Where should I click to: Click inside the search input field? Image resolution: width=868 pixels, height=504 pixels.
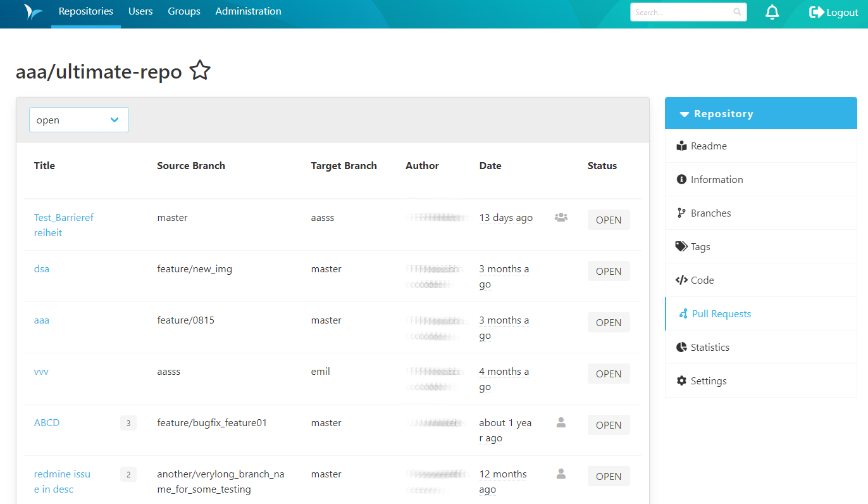tap(677, 11)
